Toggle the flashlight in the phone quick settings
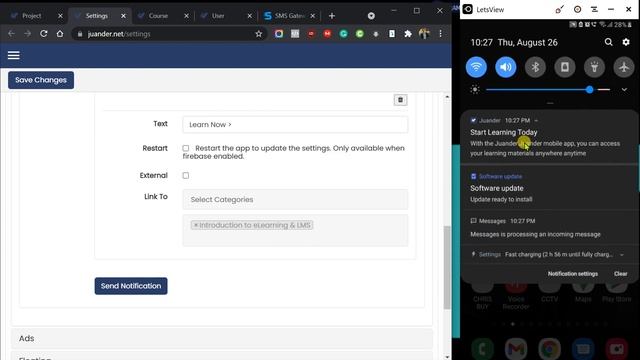Viewport: 640px width, 360px height. (x=594, y=67)
